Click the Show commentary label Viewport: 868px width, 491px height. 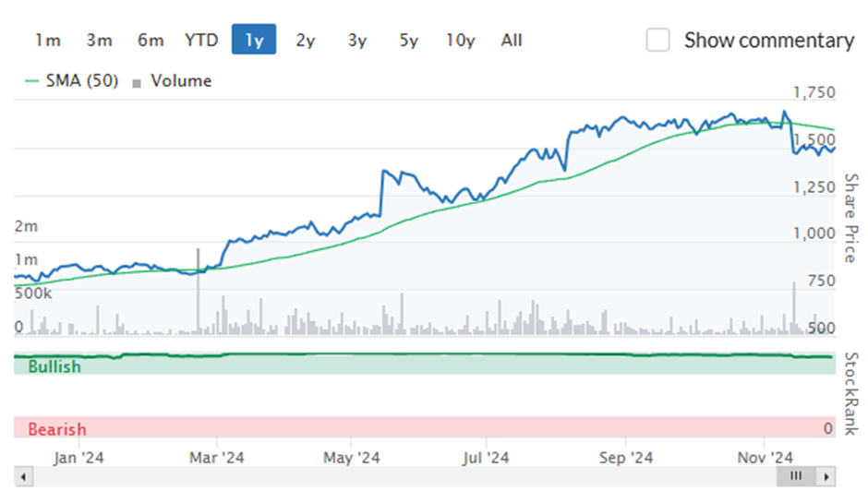769,41
